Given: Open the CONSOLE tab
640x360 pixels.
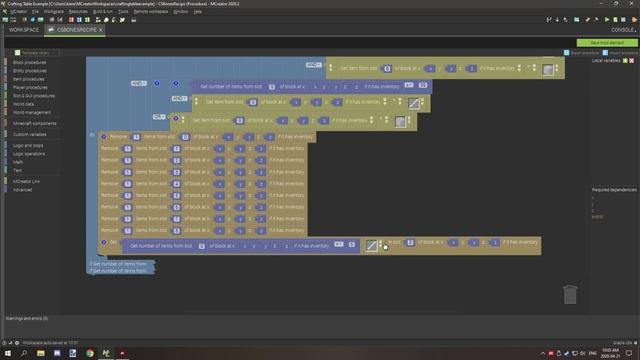Looking at the screenshot, I should coord(623,30).
